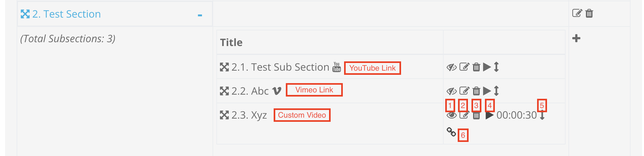Click the move handle beside 2.2 Abc
The width and height of the screenshot is (644, 156).
point(224,91)
